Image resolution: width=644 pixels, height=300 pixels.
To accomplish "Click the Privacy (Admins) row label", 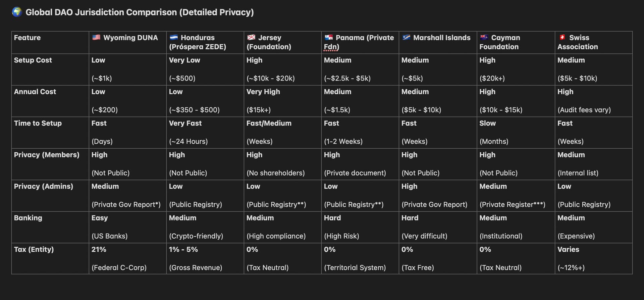I will click(44, 186).
